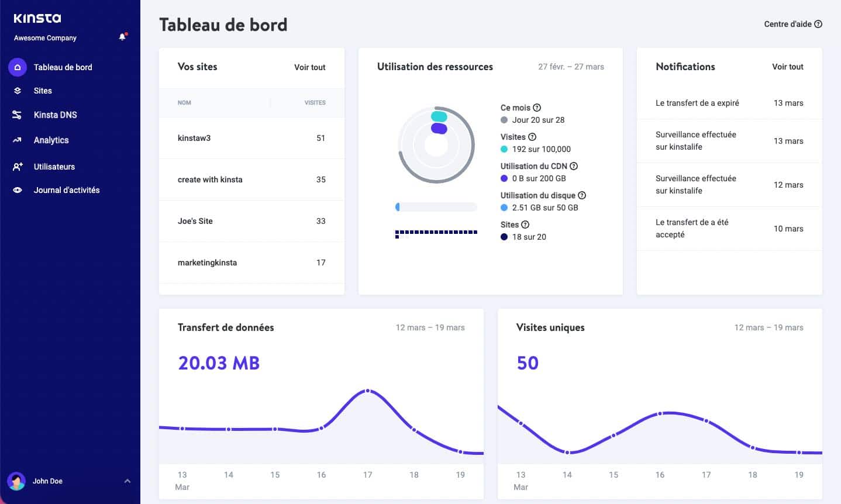Click the help icon beside "Ce mois"
The image size is (841, 504).
pyautogui.click(x=537, y=108)
